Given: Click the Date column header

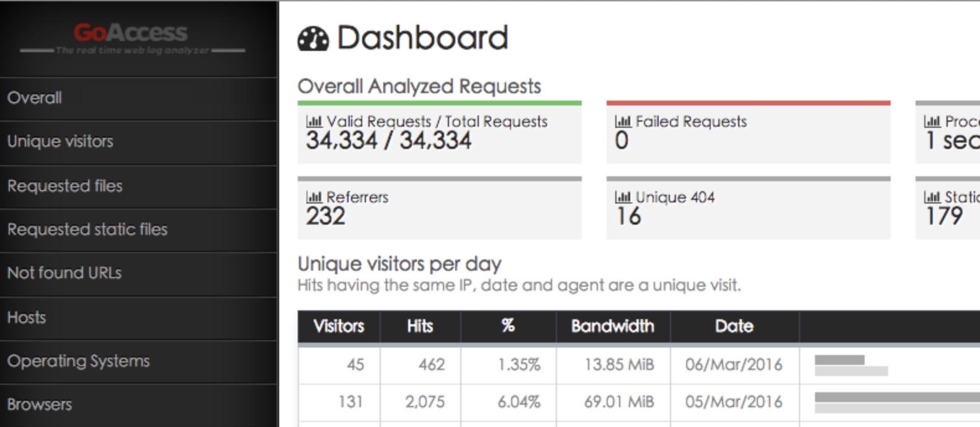Looking at the screenshot, I should pyautogui.click(x=734, y=326).
